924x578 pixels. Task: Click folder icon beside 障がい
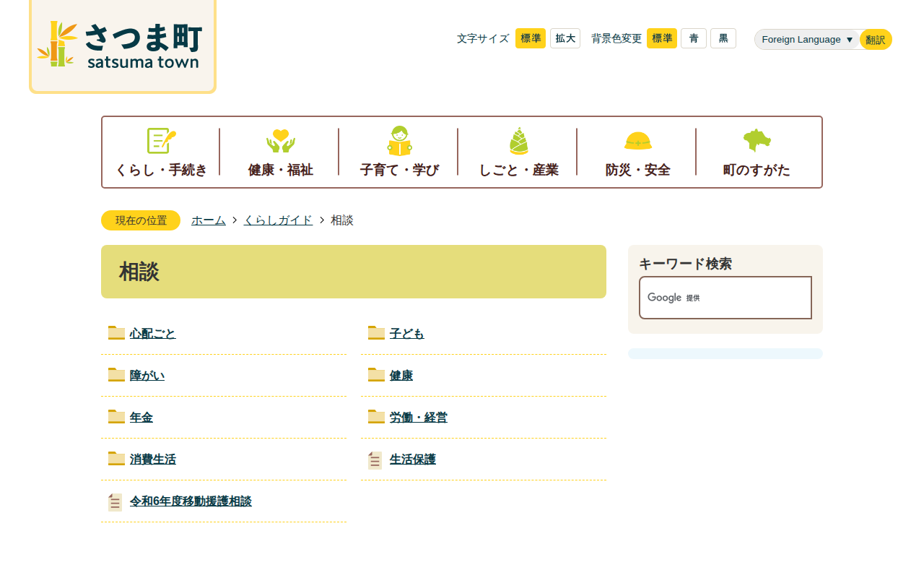point(116,375)
